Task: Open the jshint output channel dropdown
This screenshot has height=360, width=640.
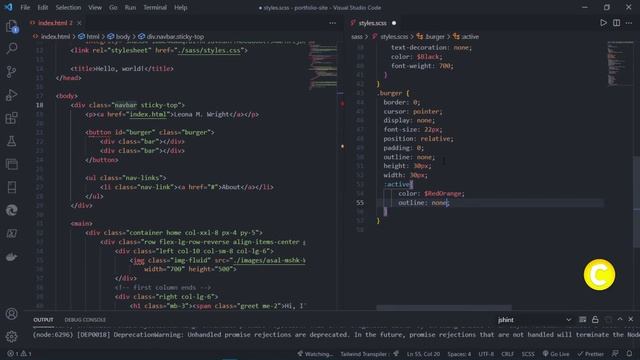Action: click(x=534, y=320)
